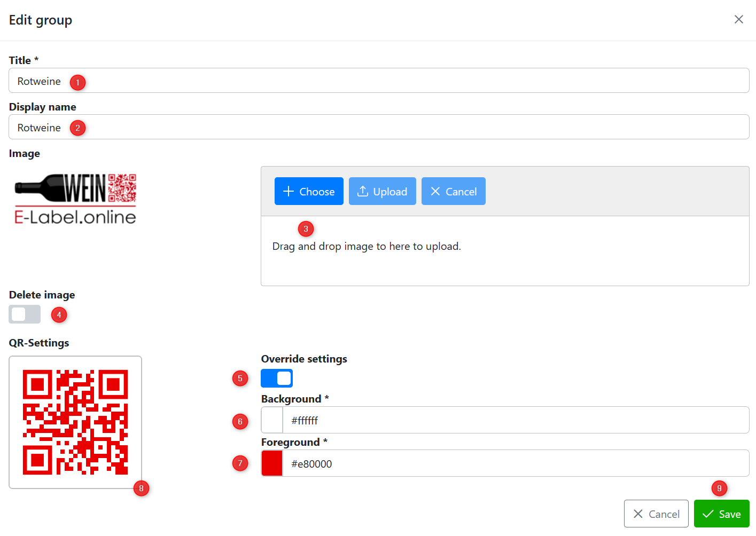Screen dimensions: 756x536
Task: Click the red number 5 marker beside Override settings
Action: pos(240,379)
